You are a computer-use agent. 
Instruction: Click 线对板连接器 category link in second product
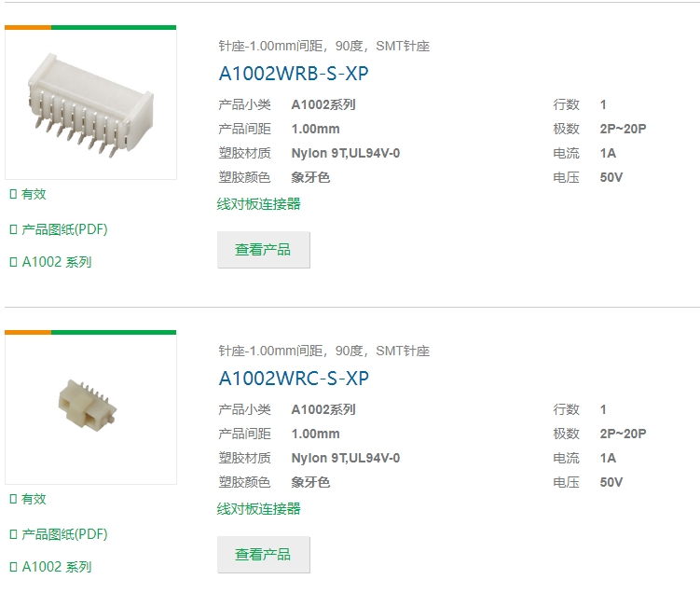point(259,509)
